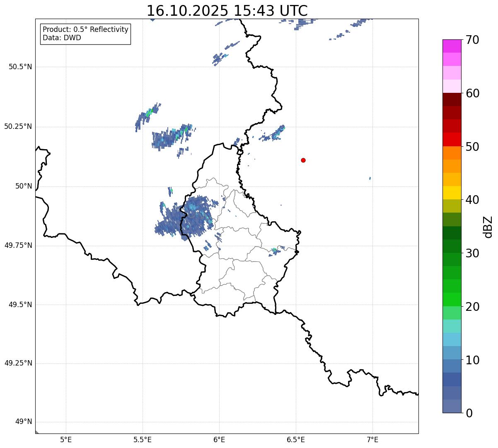Viewport: 498px width, 448px height.
Task: Click the 50.25°N latitude label
Action: click(x=18, y=126)
